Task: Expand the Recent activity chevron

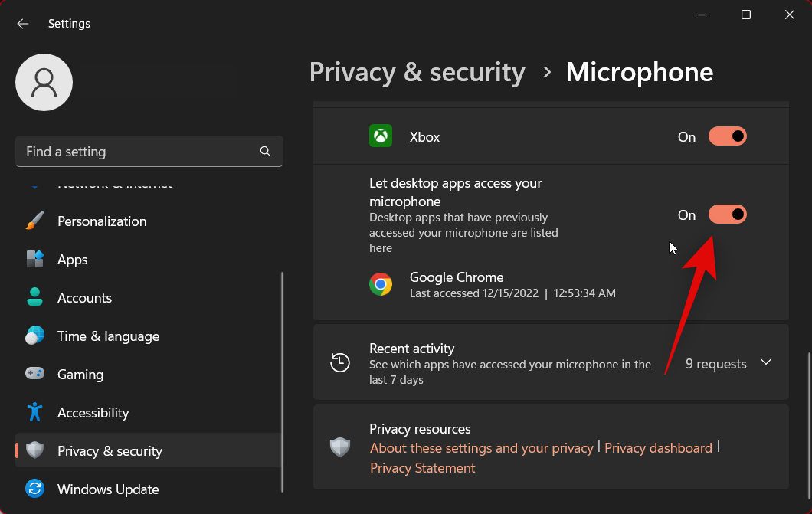Action: (766, 362)
